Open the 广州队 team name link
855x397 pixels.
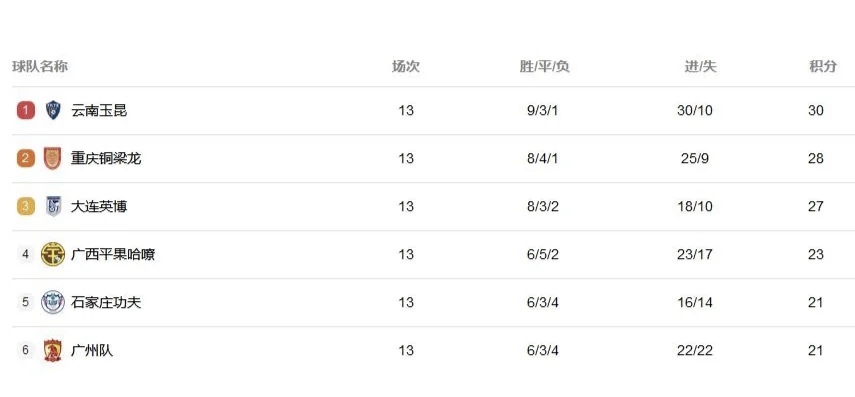click(92, 351)
